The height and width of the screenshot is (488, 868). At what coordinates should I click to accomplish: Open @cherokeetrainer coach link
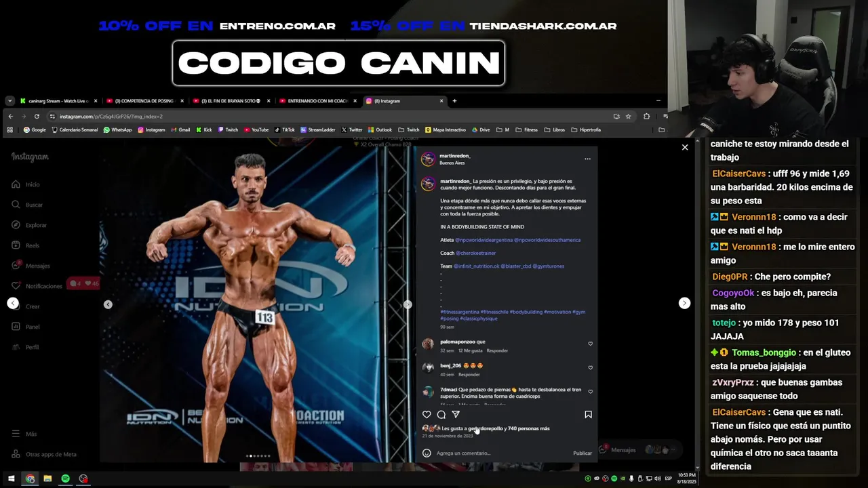tap(475, 253)
